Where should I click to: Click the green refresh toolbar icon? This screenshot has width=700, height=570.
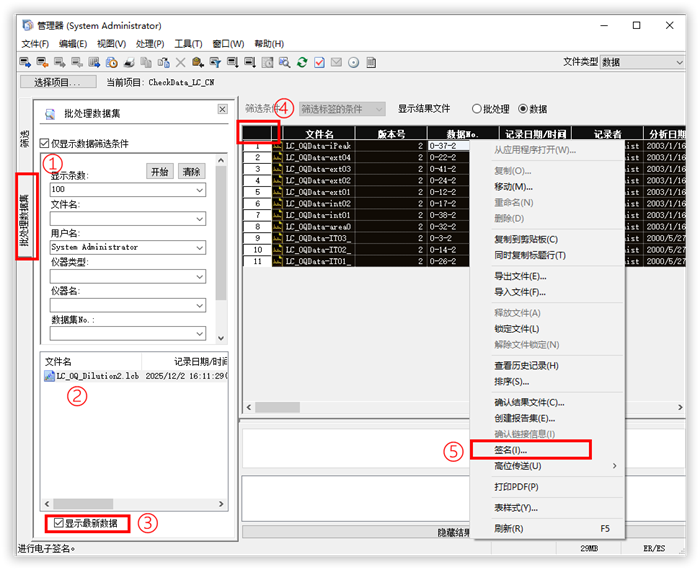(301, 62)
